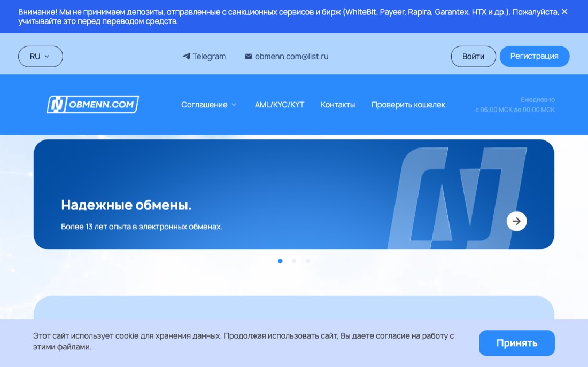This screenshot has width=588, height=367.
Task: Click the Надежные обмены banner heading
Action: [x=126, y=205]
